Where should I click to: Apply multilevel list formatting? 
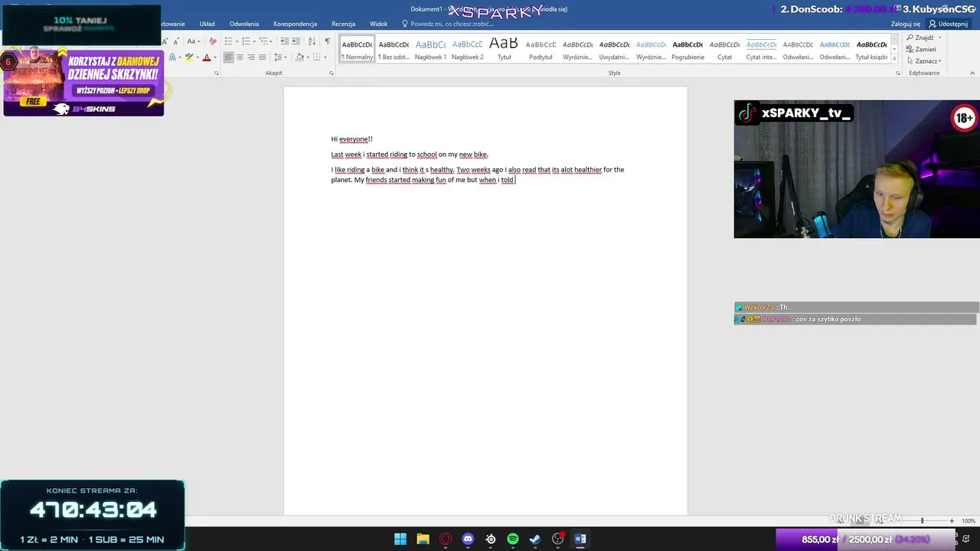pos(263,41)
